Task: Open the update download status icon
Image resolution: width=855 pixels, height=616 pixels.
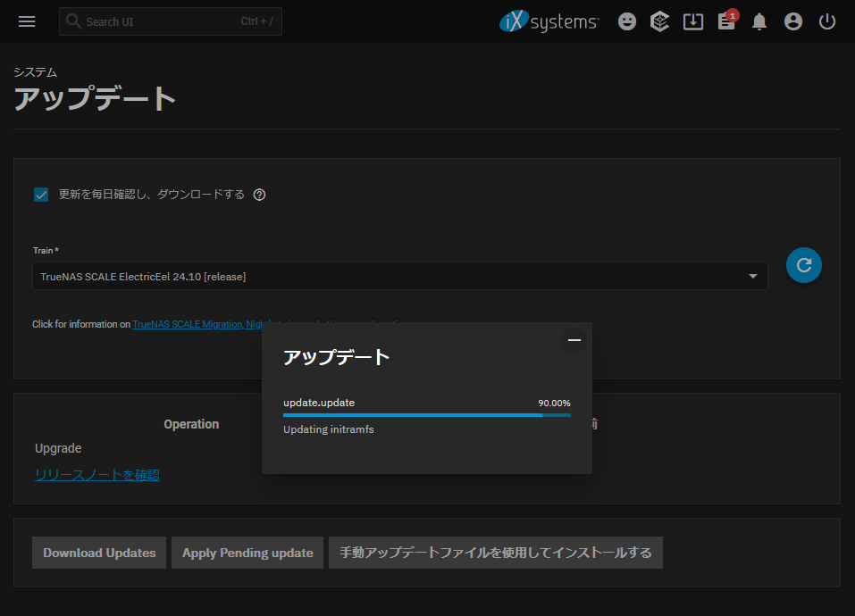Action: [x=693, y=21]
